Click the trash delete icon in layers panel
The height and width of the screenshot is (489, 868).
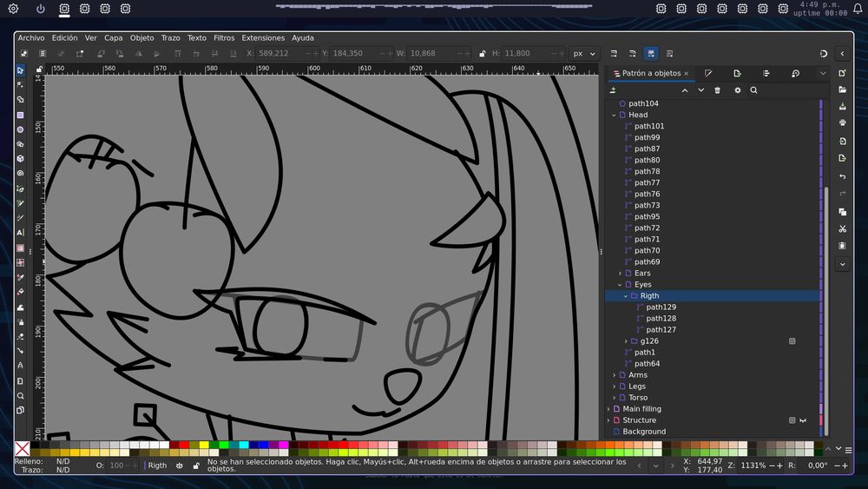(718, 90)
